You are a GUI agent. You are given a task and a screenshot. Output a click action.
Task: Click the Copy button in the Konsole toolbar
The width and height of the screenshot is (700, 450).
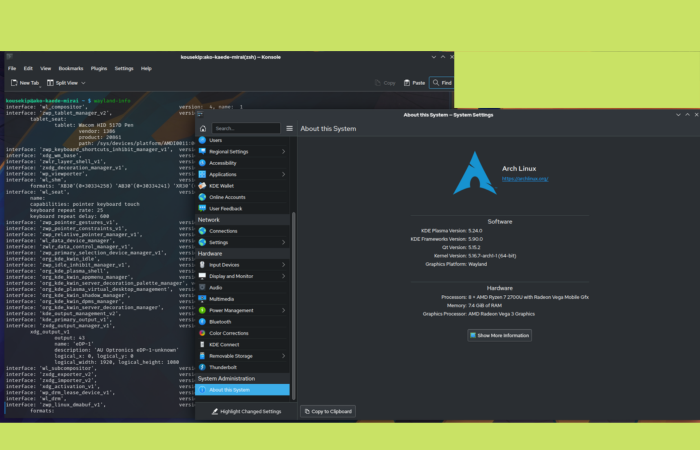385,83
